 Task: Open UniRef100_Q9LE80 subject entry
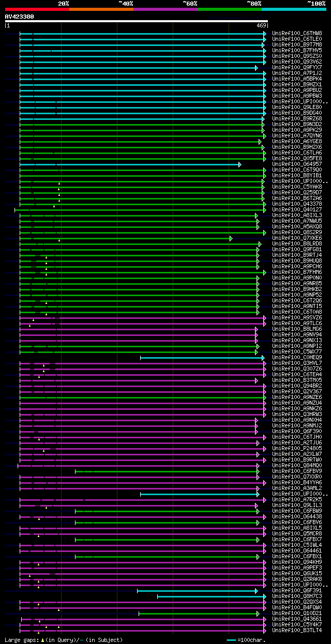pos(297,108)
